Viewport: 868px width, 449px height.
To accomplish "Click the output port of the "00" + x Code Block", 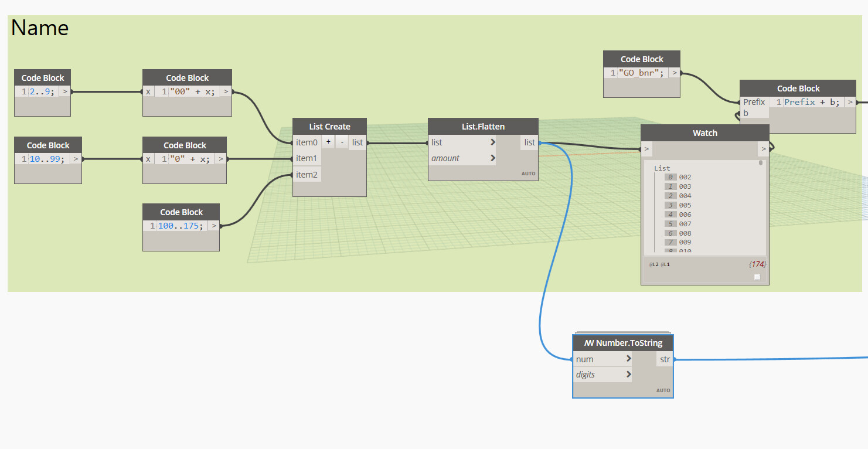I will coord(226,91).
